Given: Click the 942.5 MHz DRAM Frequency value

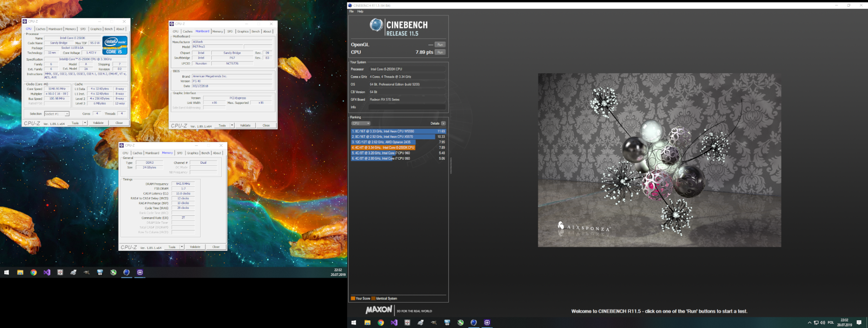Looking at the screenshot, I should coord(183,184).
